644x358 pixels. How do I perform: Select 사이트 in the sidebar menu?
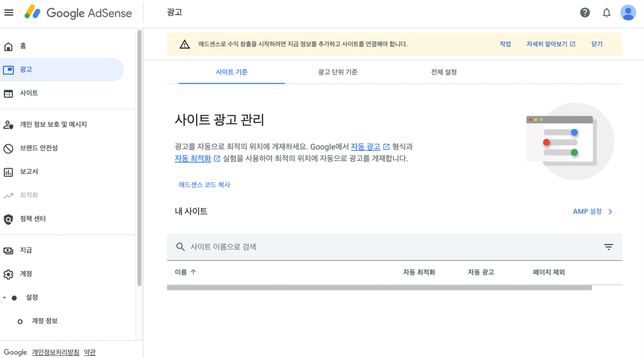28,93
